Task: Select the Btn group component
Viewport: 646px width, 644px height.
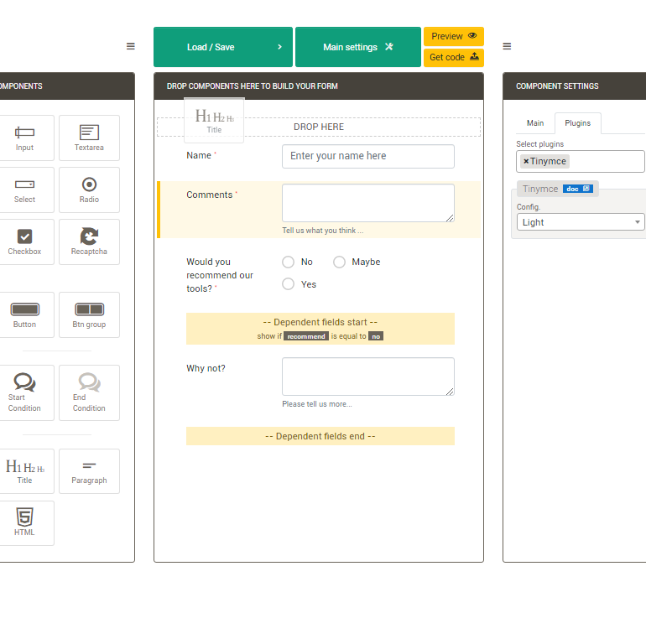Action: click(89, 314)
